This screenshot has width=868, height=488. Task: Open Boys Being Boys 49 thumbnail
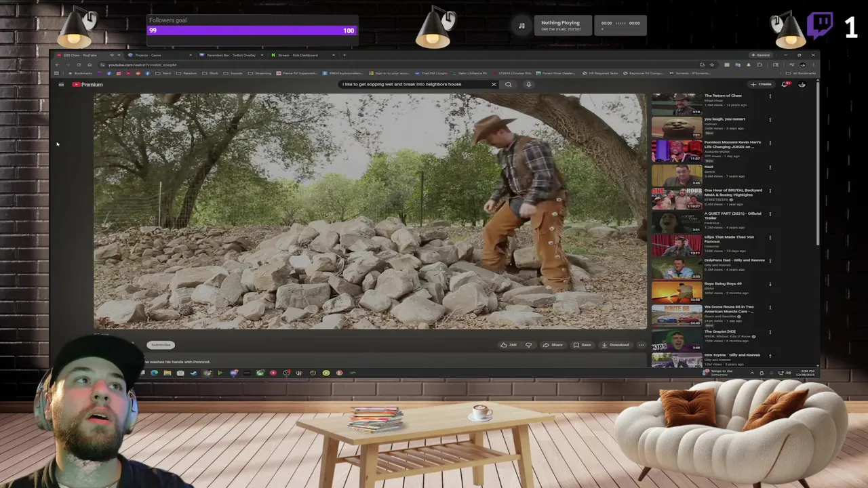(677, 292)
